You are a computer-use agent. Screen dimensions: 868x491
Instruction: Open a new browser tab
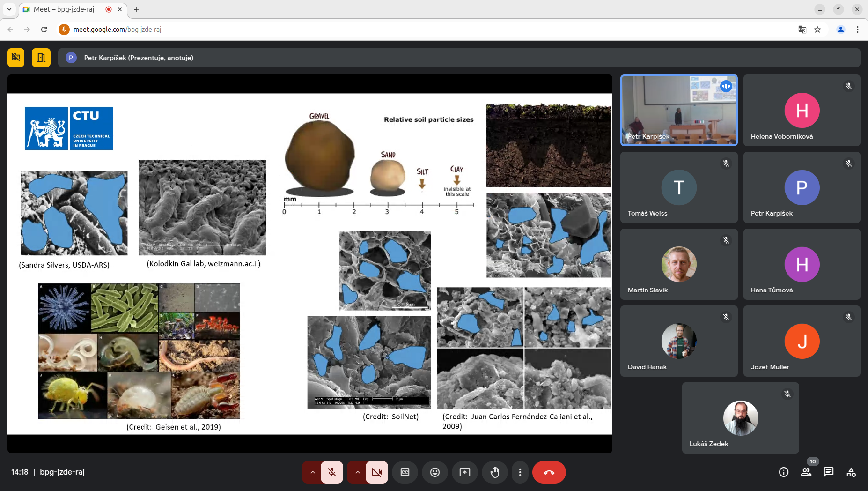(137, 9)
